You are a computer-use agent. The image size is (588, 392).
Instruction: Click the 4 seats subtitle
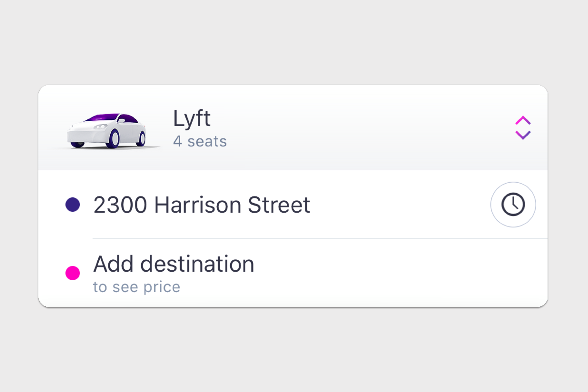[200, 141]
